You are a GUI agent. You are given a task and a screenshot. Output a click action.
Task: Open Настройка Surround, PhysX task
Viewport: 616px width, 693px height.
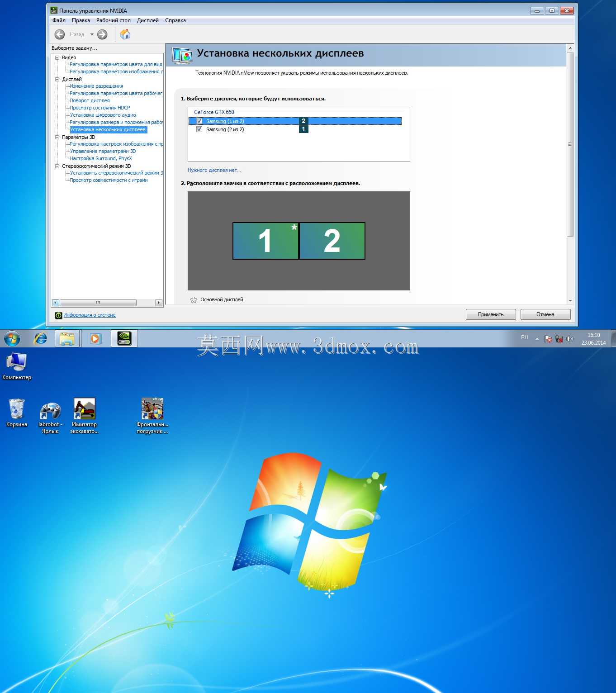(101, 158)
